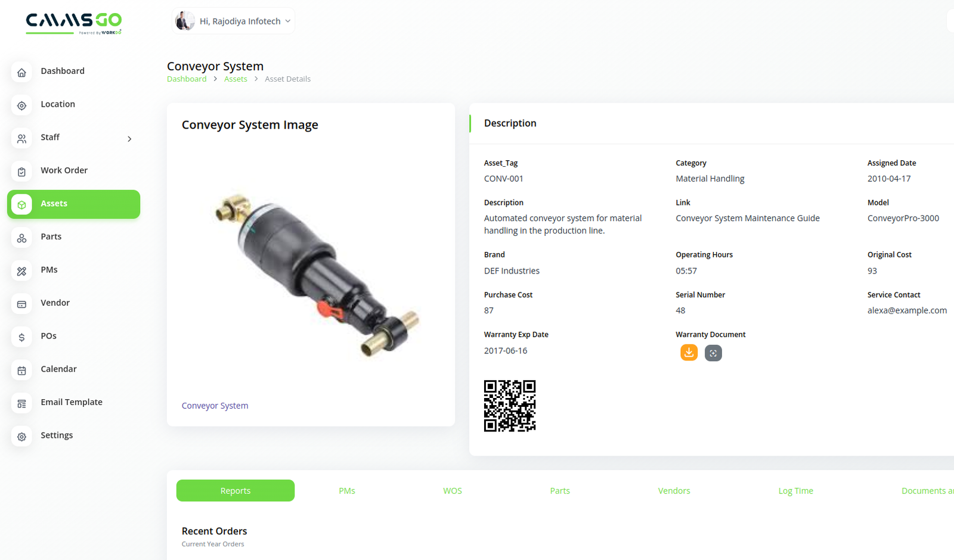Click the Settings gear icon
The height and width of the screenshot is (560, 954).
21,437
